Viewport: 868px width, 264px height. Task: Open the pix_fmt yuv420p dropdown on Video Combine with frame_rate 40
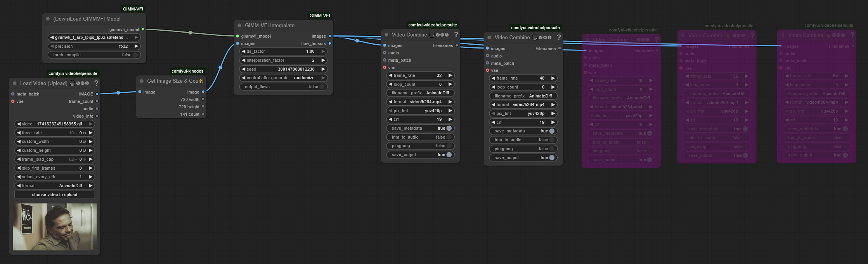pos(523,113)
